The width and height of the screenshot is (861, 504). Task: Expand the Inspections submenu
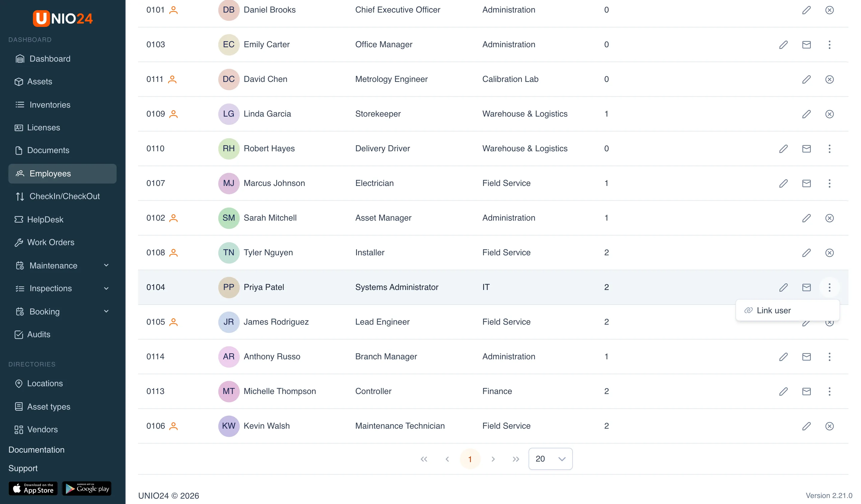62,288
